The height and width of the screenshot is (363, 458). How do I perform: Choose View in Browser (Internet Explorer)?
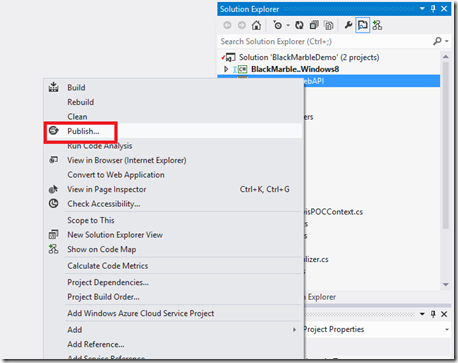point(127,160)
